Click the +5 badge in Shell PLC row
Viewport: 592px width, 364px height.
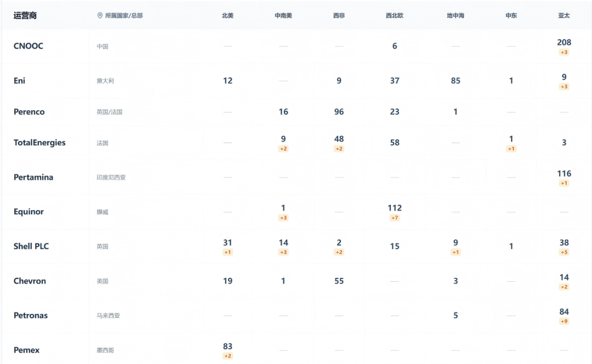click(x=564, y=252)
